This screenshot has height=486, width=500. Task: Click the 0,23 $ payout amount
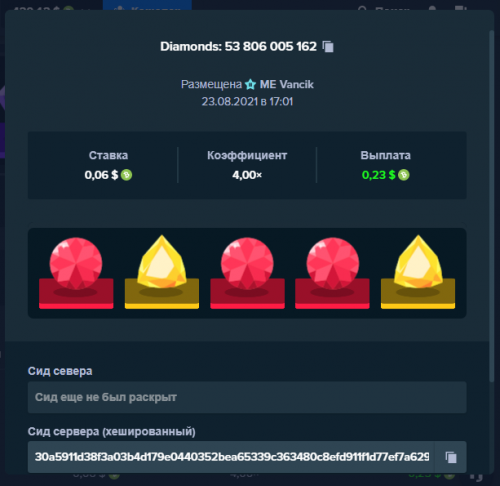pos(379,175)
